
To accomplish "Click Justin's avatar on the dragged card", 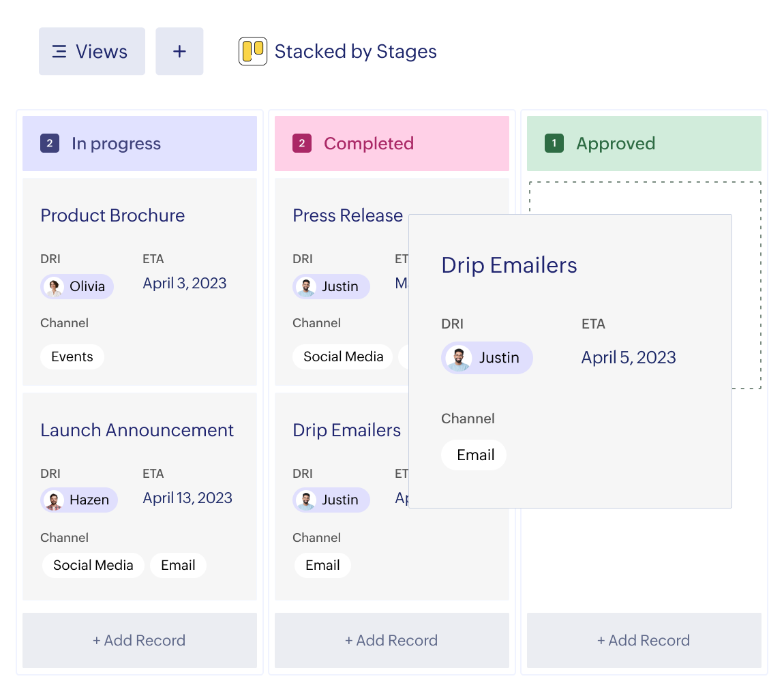I will pyautogui.click(x=458, y=358).
